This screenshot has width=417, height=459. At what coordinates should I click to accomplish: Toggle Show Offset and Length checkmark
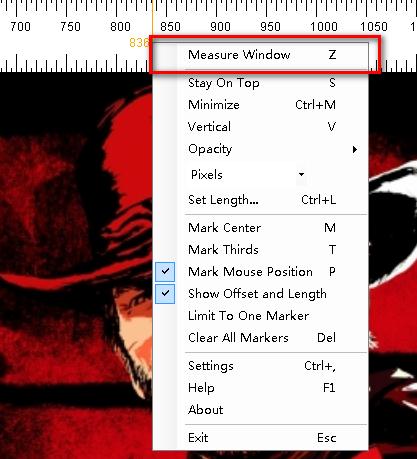[x=165, y=293]
